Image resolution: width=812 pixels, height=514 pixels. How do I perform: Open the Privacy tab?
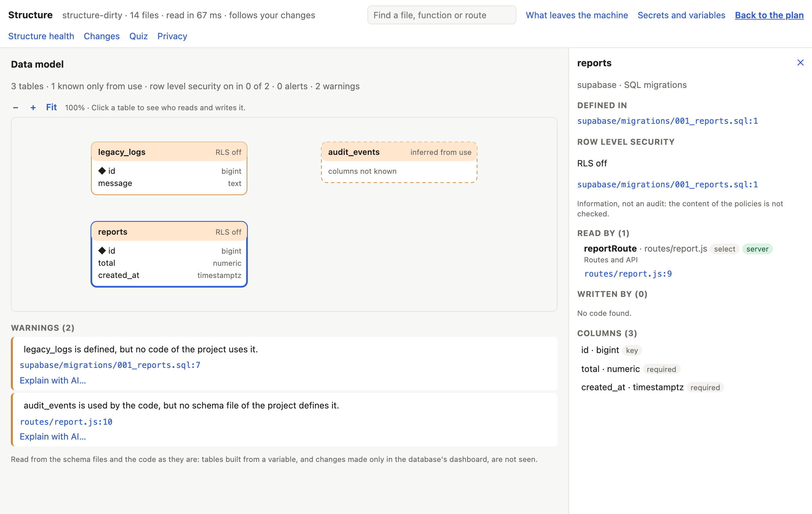(172, 36)
